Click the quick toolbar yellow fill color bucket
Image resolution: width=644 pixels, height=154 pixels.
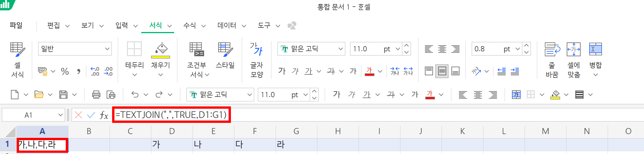(555, 95)
